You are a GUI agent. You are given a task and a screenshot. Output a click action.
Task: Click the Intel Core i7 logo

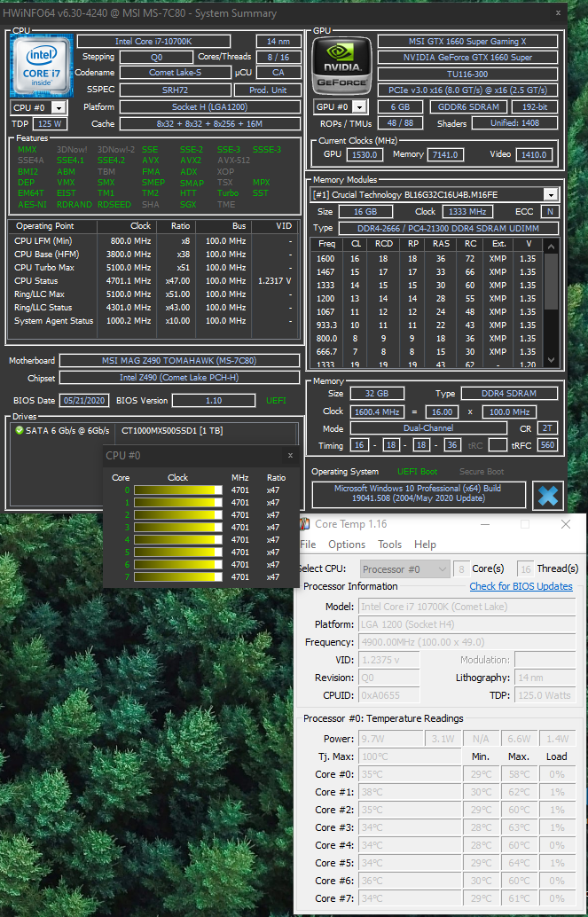pyautogui.click(x=42, y=66)
